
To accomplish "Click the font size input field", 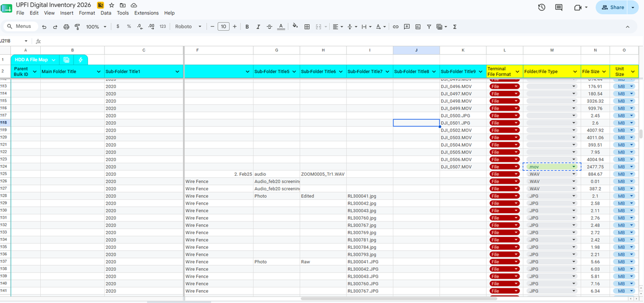I will (224, 26).
